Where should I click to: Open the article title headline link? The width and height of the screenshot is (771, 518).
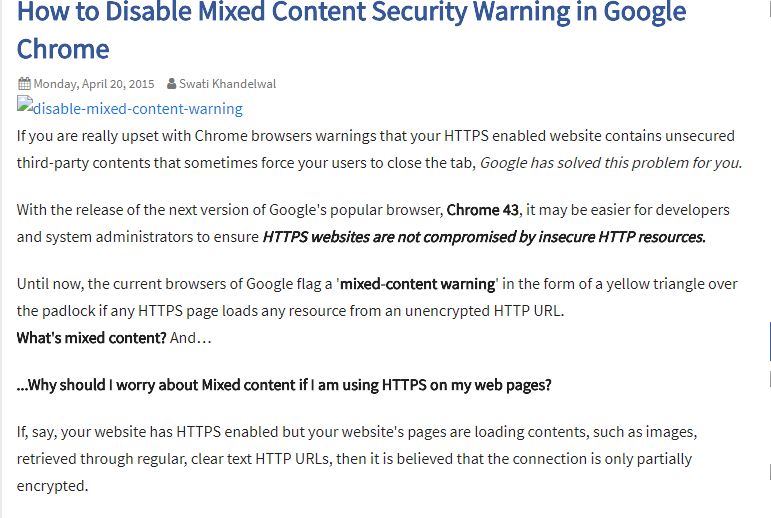pyautogui.click(x=351, y=30)
